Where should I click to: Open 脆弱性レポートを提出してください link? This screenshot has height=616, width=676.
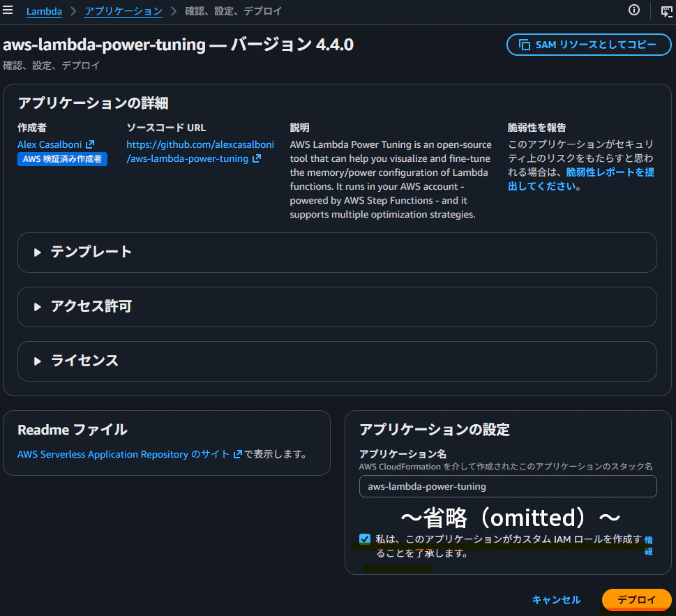[x=581, y=179]
